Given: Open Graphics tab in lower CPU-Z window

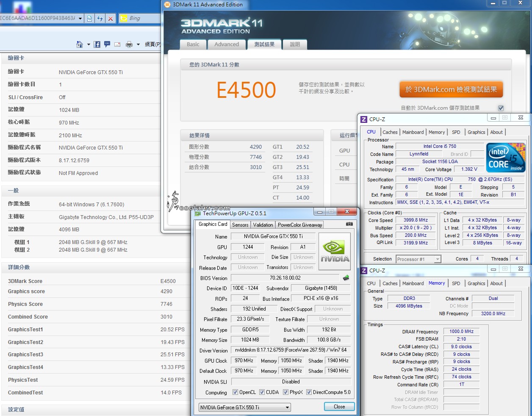Looking at the screenshot, I should (x=477, y=283).
